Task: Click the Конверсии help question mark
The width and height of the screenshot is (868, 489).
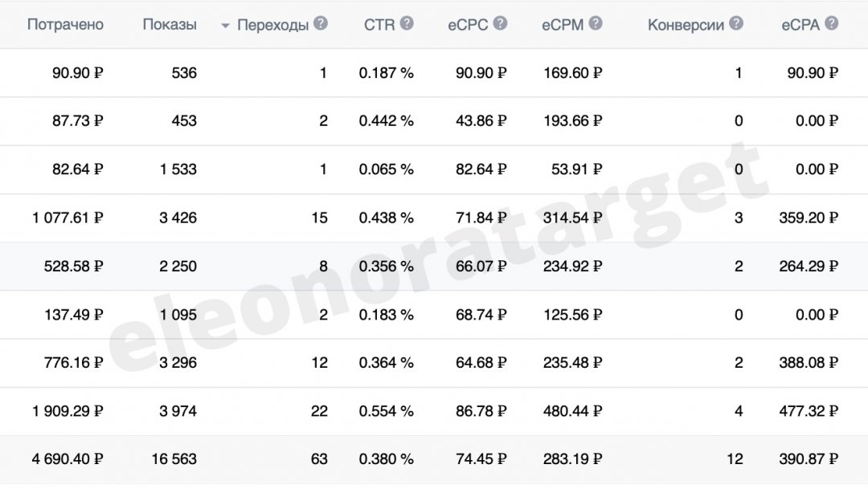Action: coord(735,23)
